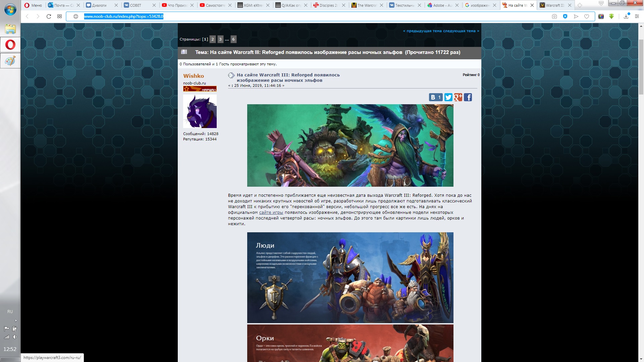Click the address bar URL field

click(302, 16)
